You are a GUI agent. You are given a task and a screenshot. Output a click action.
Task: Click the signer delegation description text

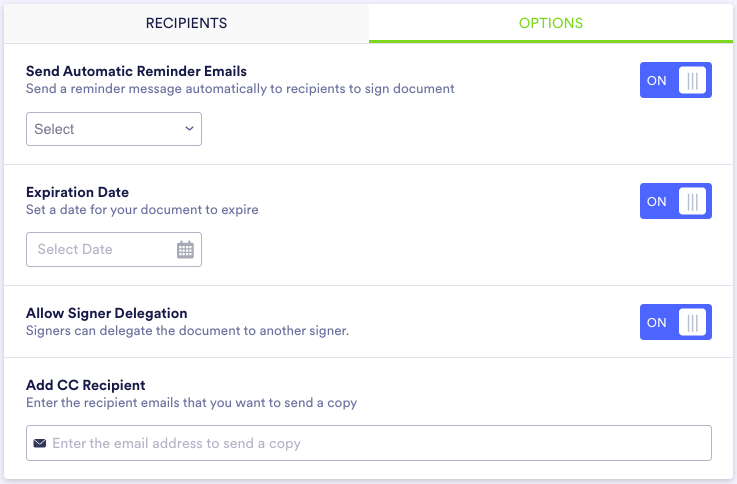[x=187, y=330]
